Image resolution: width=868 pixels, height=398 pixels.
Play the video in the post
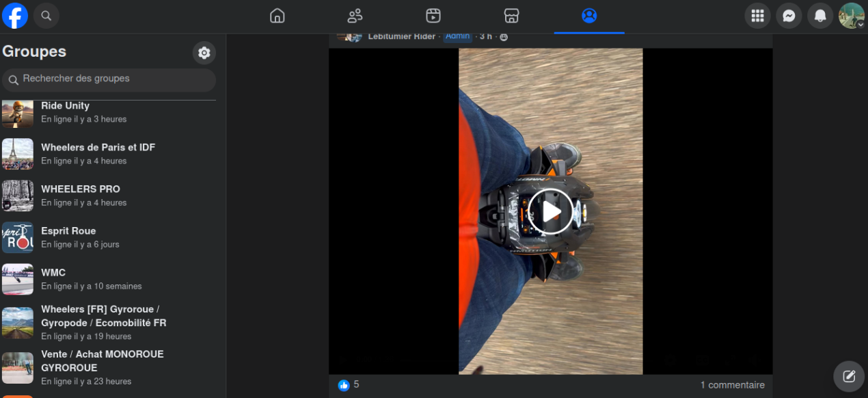[550, 211]
